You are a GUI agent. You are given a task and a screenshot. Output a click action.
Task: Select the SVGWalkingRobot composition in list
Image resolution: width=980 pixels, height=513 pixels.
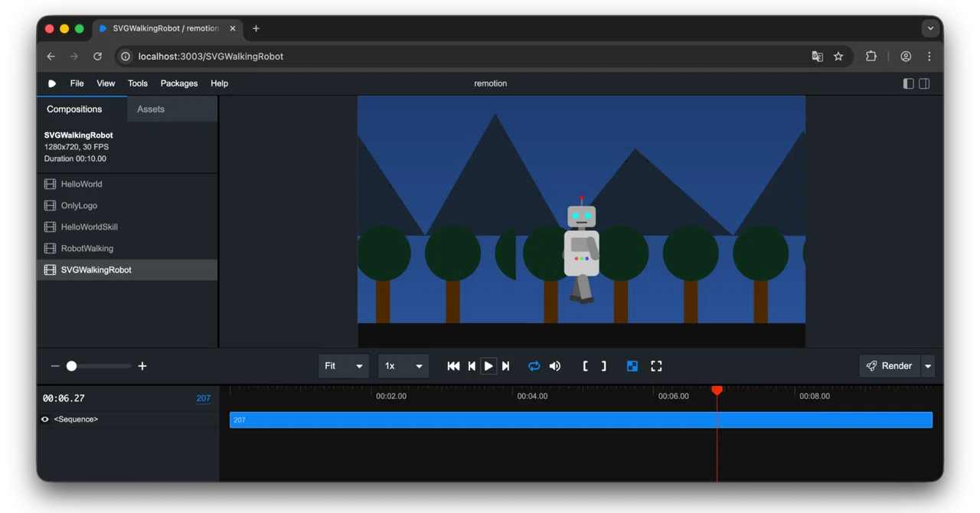click(127, 270)
